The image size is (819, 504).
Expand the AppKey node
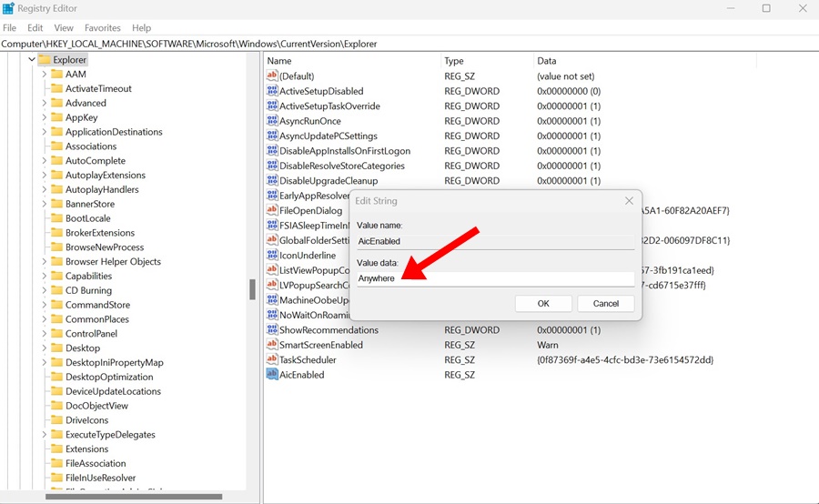[45, 117]
